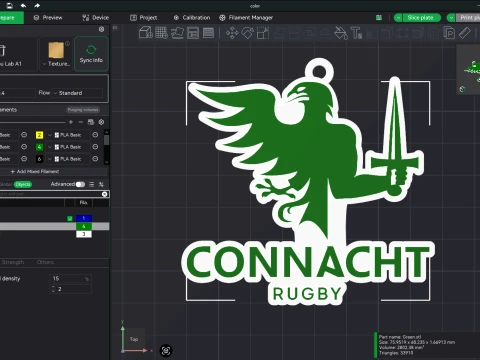The image size is (480, 360).
Task: Open the Purging volumes button
Action: click(x=83, y=110)
